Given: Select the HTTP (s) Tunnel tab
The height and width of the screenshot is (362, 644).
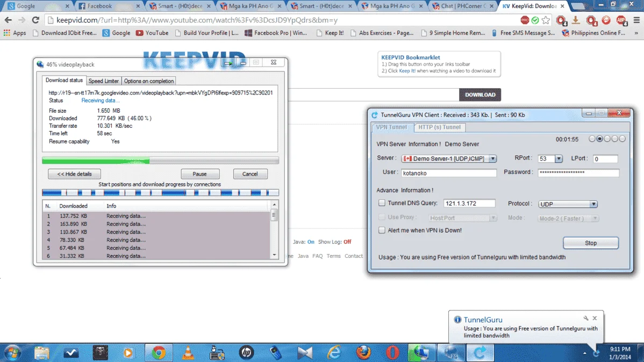Looking at the screenshot, I should [440, 127].
